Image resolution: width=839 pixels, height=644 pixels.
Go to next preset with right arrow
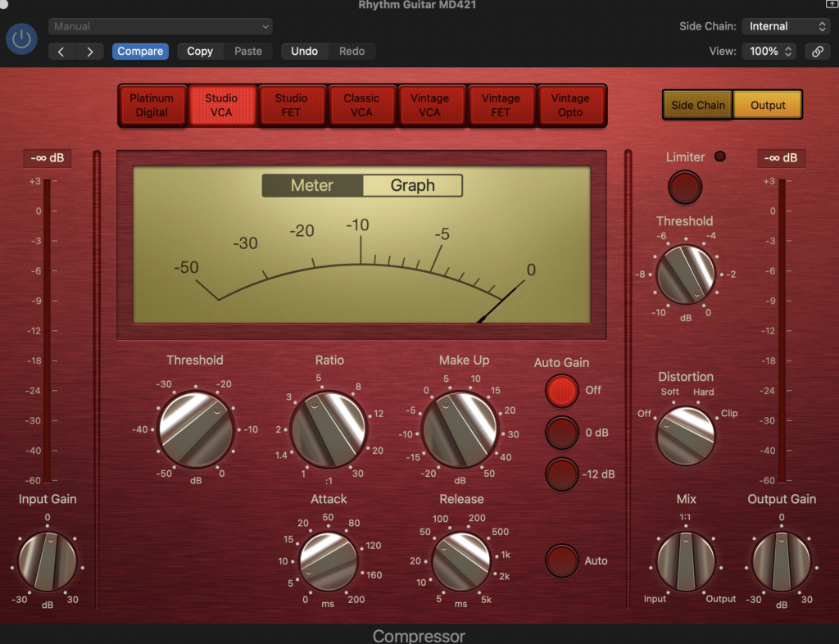click(90, 51)
